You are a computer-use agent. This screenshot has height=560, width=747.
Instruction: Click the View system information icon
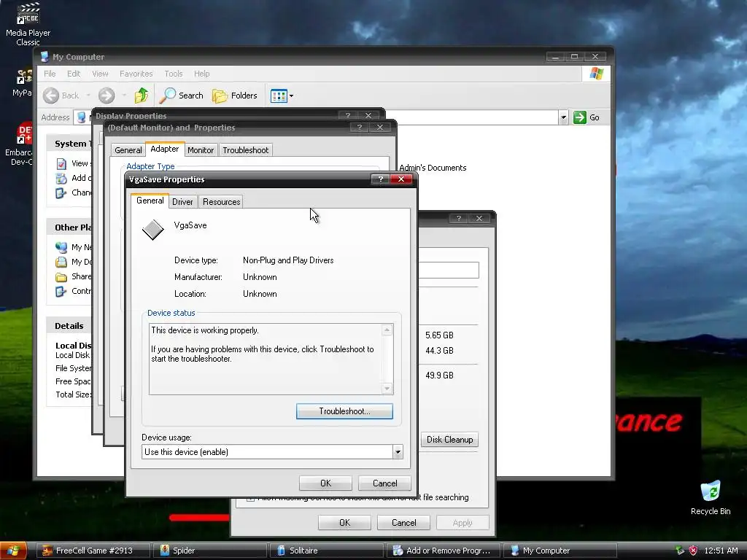(x=61, y=164)
